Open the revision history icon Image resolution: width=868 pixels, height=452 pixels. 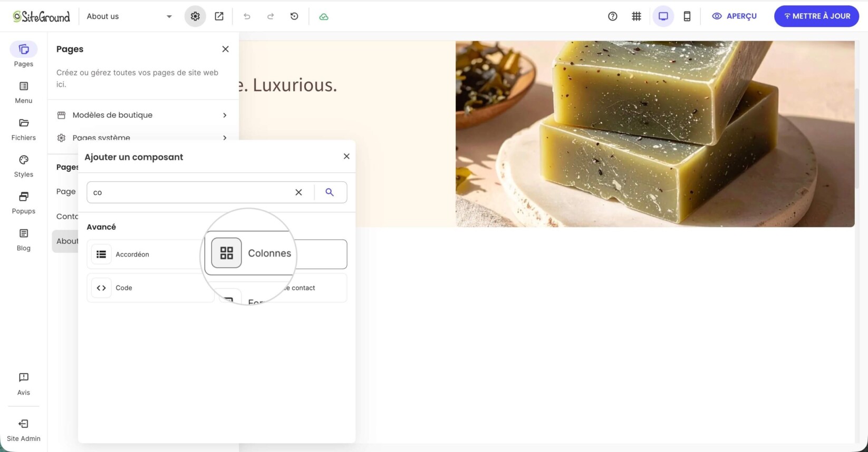(294, 16)
